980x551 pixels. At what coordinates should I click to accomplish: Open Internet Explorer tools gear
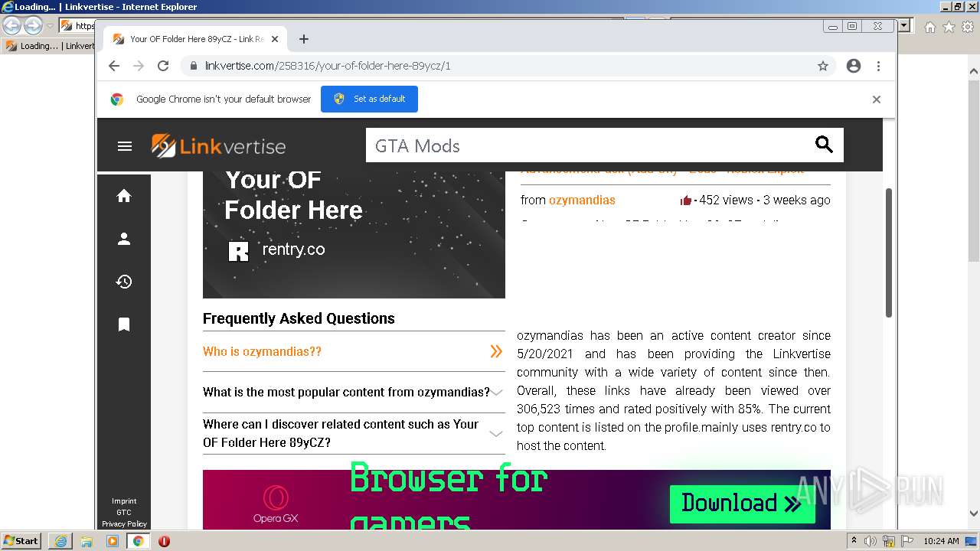[x=968, y=27]
